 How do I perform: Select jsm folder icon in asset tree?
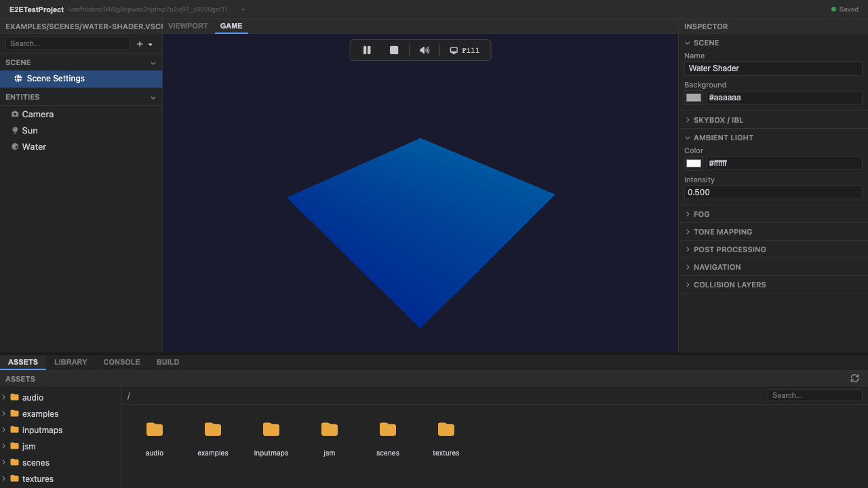(x=15, y=446)
